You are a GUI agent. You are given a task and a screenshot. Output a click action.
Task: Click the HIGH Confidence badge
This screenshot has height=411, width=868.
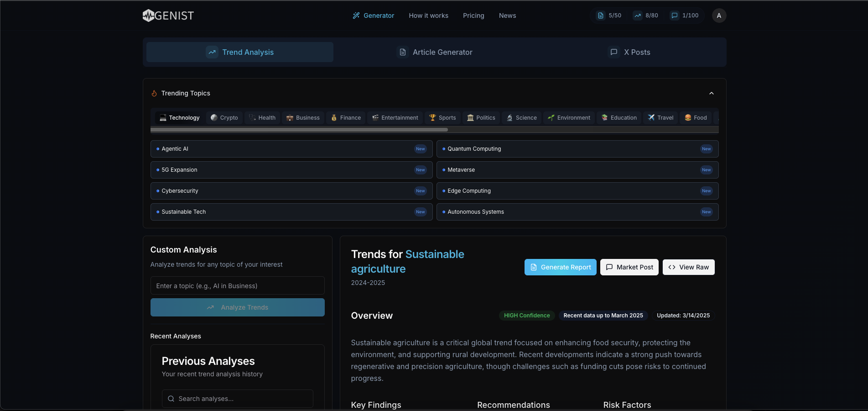527,316
